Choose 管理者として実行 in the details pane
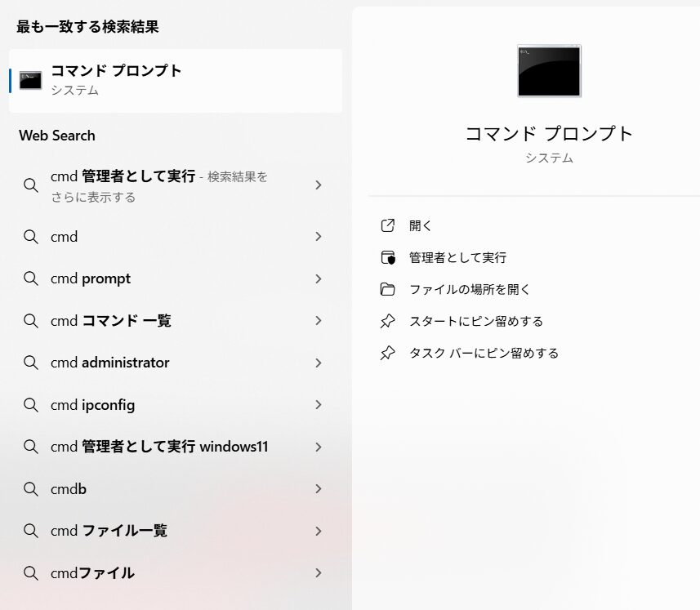 [x=457, y=257]
